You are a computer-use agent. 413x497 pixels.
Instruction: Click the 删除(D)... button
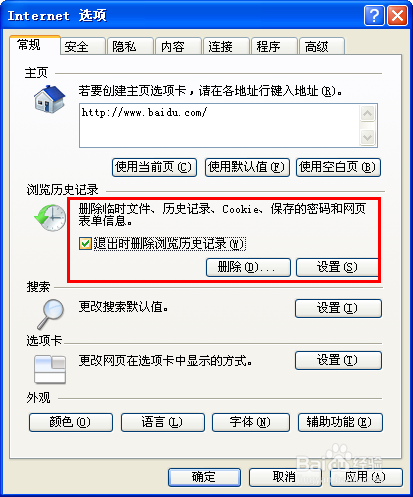tap(248, 267)
